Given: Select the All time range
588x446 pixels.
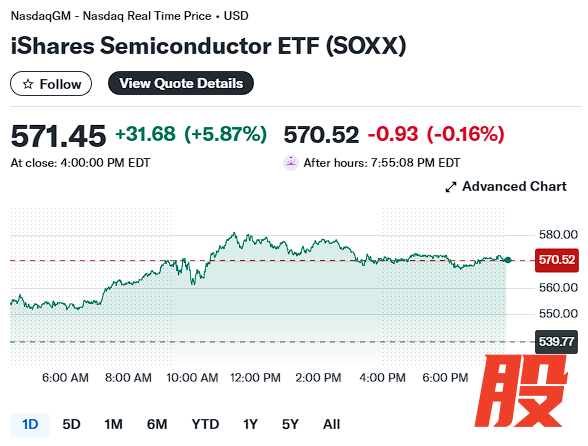Looking at the screenshot, I should point(332,424).
